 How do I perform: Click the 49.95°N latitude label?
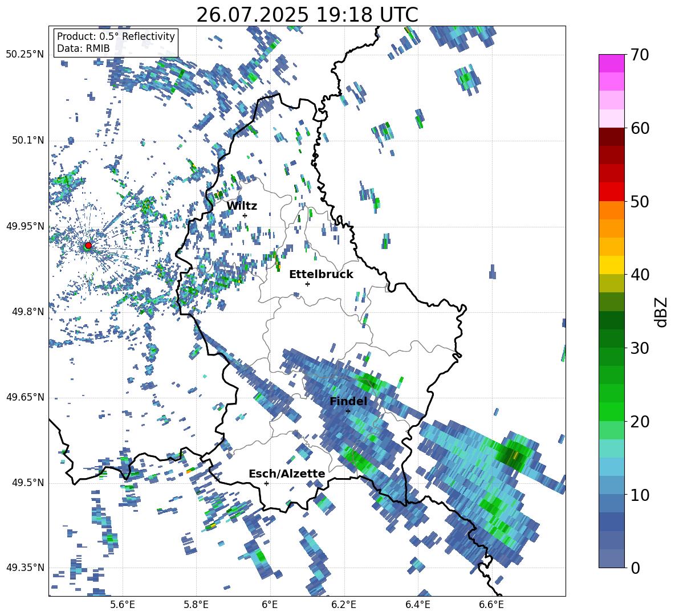click(x=25, y=226)
